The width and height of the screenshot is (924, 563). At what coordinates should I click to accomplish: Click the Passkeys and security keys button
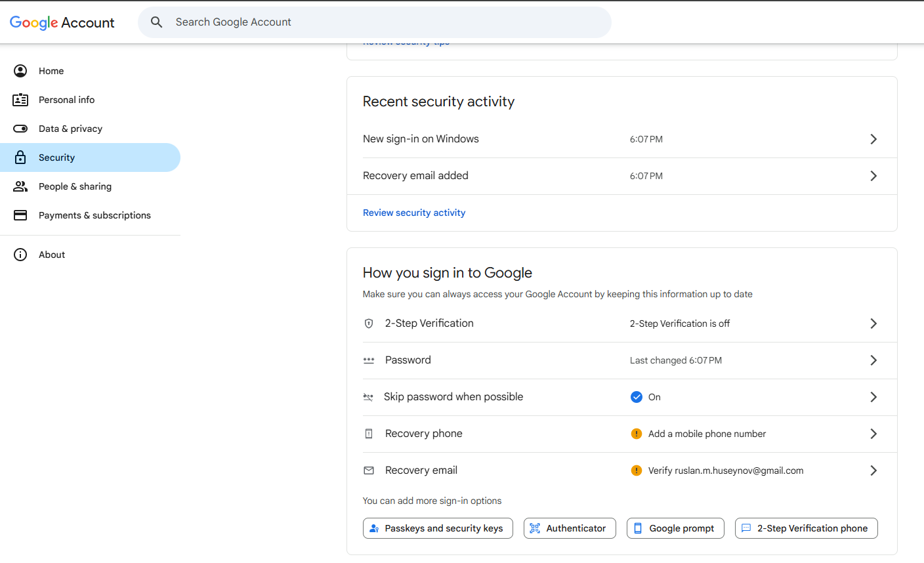[x=438, y=528]
